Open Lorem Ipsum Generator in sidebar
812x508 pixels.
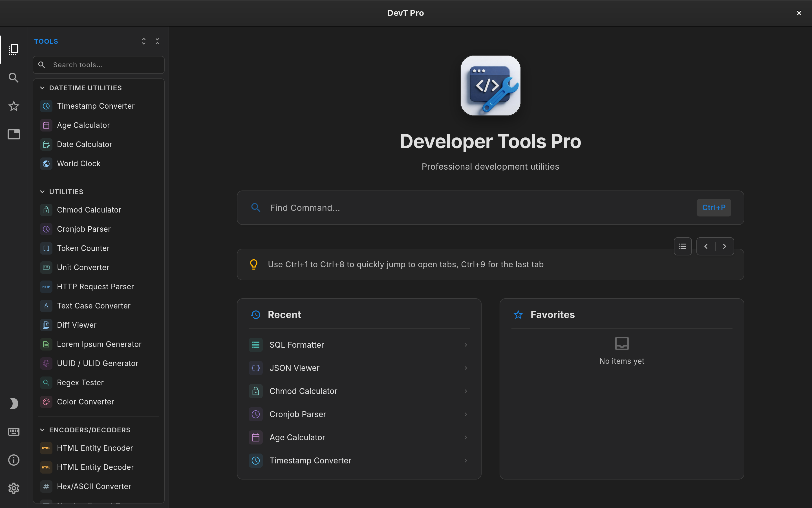[99, 344]
